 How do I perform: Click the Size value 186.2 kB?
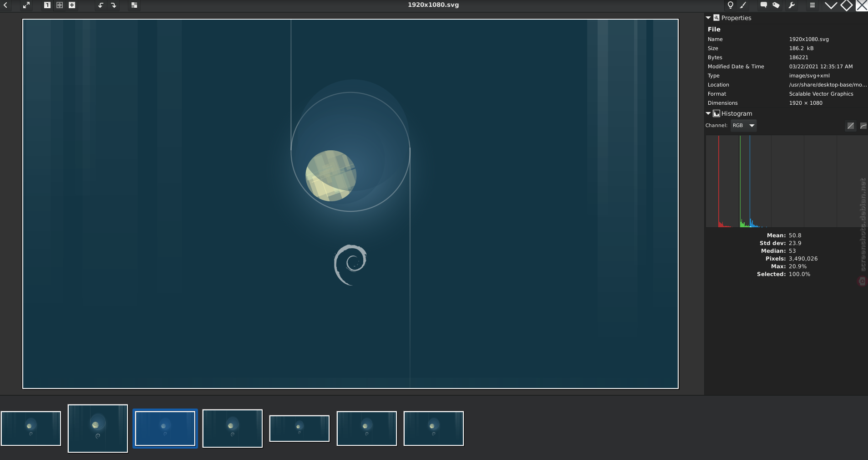click(801, 48)
